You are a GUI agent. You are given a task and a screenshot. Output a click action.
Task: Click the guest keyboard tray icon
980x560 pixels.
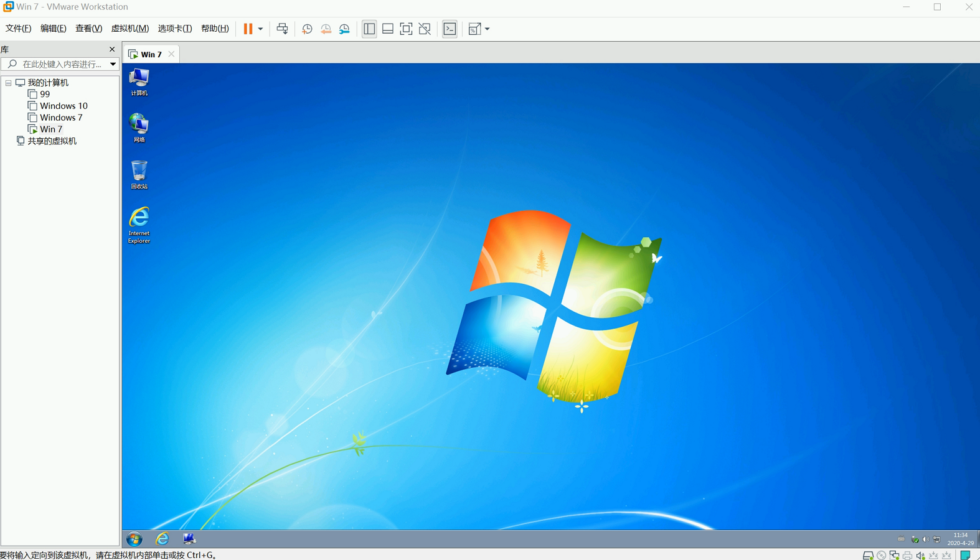click(901, 539)
